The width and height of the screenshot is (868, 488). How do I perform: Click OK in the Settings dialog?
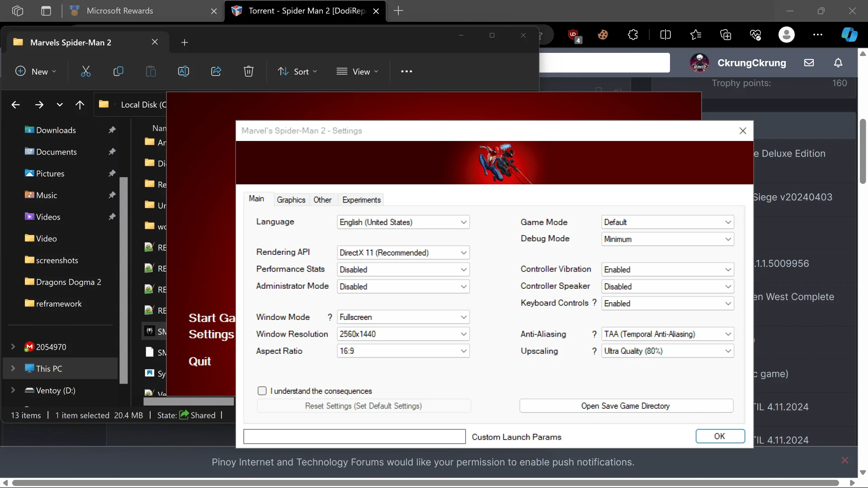pos(720,436)
